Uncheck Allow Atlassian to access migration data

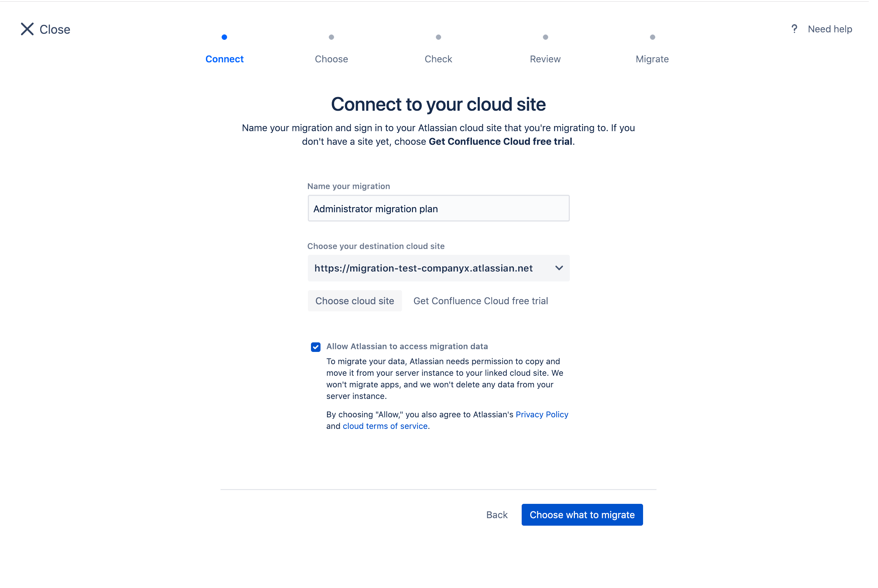tap(315, 347)
